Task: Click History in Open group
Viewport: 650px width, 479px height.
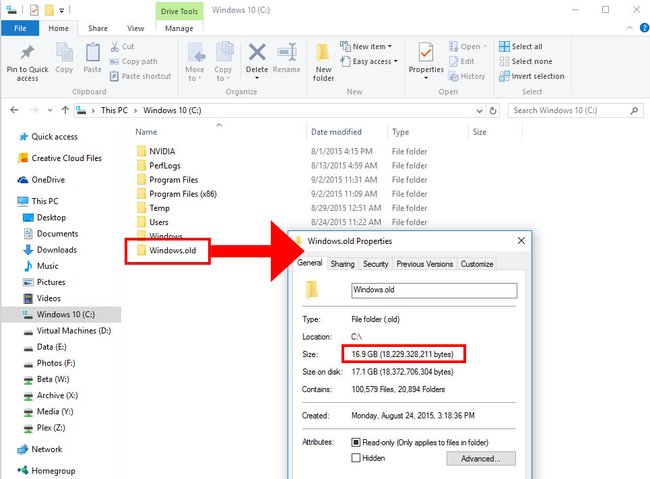Action: pos(467,76)
